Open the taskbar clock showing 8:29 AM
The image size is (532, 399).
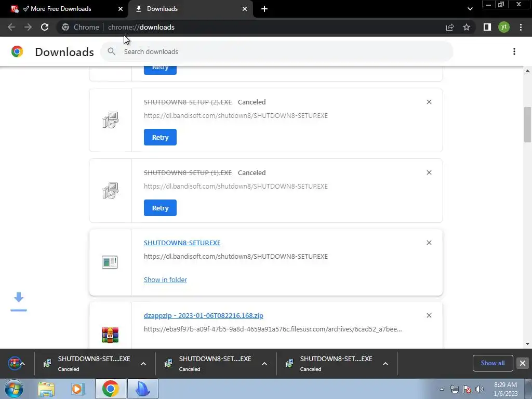coord(506,389)
